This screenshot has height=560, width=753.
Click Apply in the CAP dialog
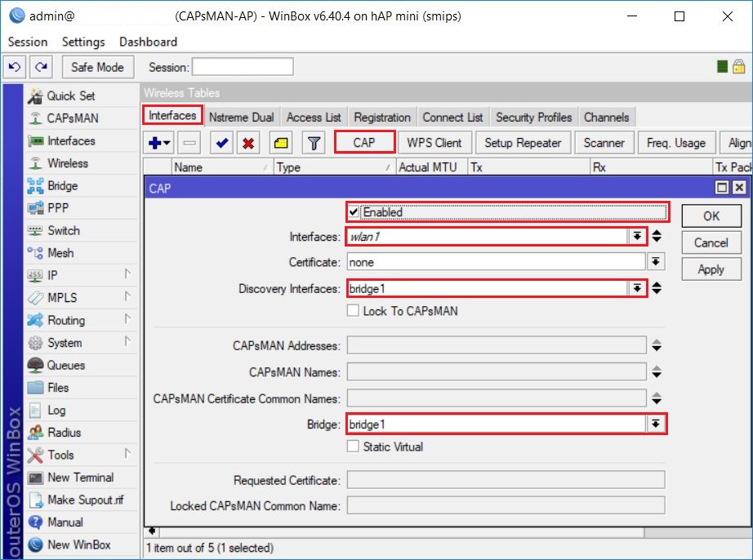(711, 269)
